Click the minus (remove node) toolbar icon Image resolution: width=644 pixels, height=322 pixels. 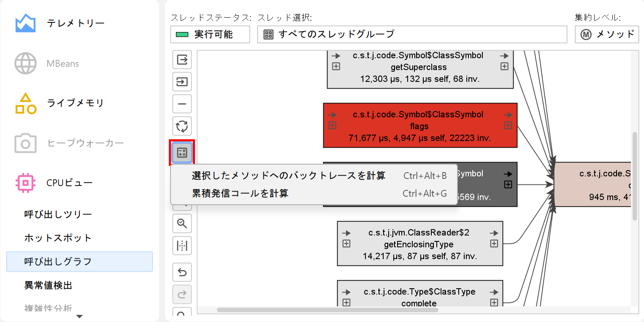(x=182, y=104)
